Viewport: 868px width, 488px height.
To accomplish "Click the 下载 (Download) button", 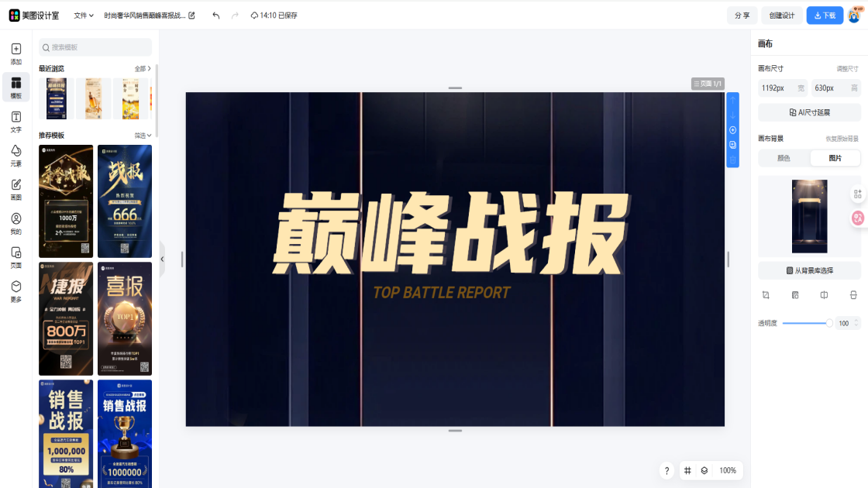I will point(825,15).
